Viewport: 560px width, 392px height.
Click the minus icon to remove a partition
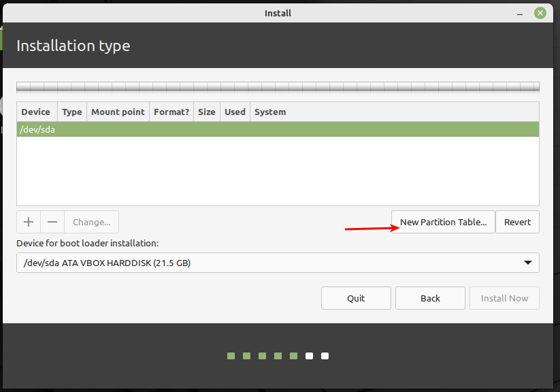pos(52,222)
